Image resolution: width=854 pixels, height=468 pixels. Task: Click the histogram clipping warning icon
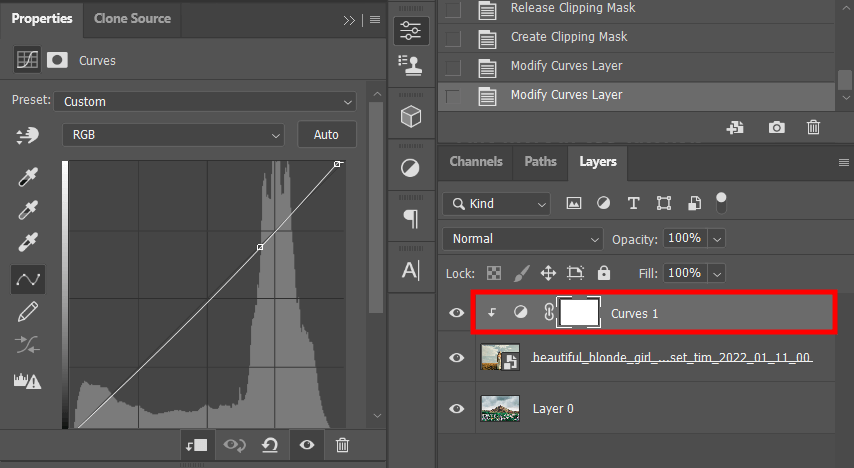pos(27,381)
